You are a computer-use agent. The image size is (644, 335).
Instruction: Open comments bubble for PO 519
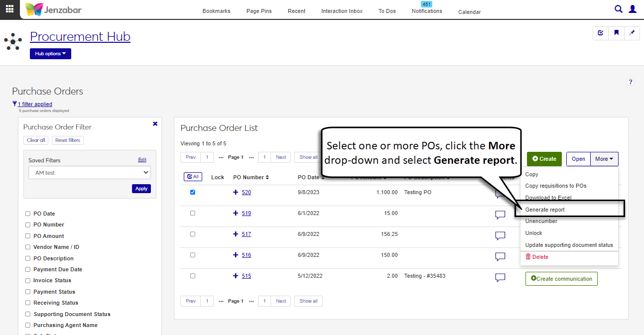click(x=500, y=215)
